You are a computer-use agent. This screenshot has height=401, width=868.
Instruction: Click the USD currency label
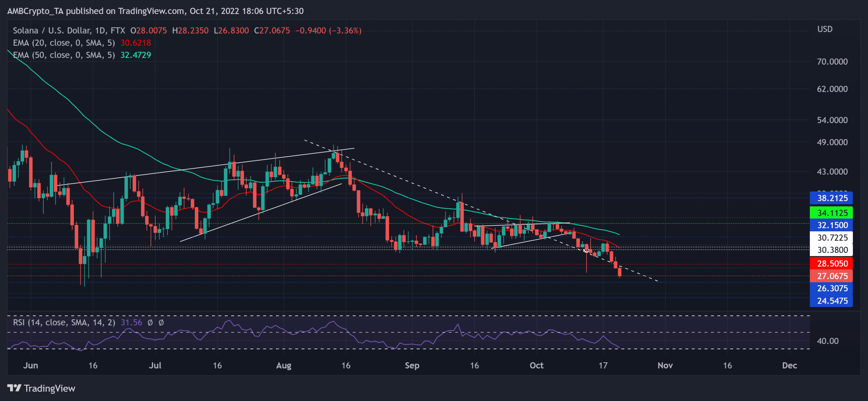coord(825,29)
